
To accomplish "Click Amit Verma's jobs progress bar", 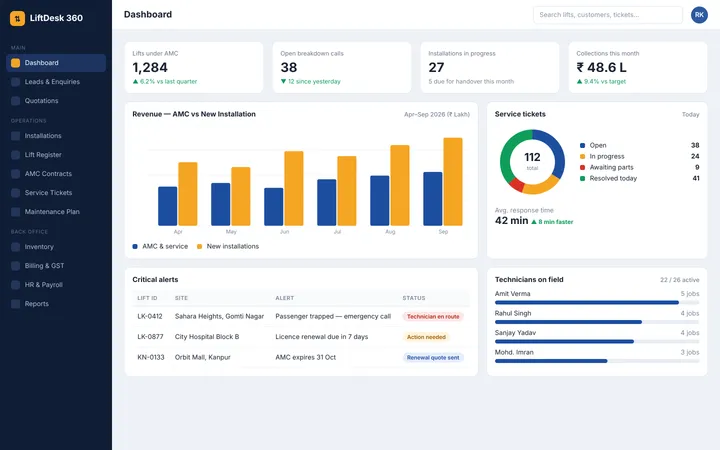I will click(597, 303).
